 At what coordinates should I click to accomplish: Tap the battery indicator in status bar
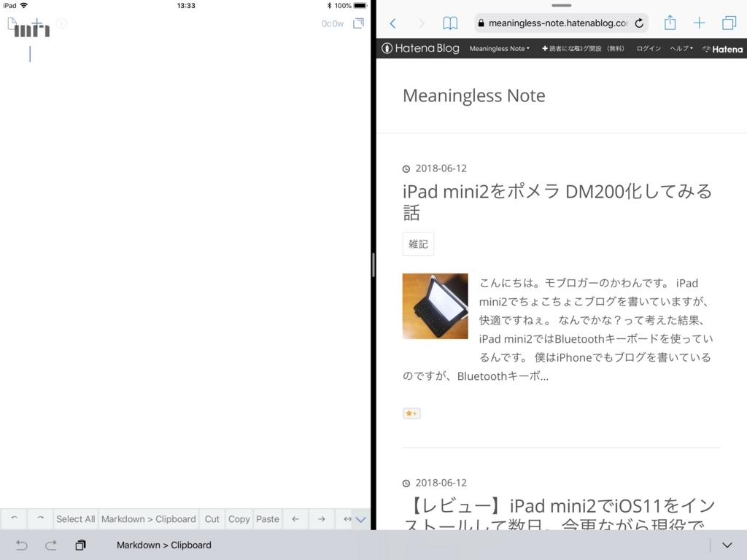360,6
